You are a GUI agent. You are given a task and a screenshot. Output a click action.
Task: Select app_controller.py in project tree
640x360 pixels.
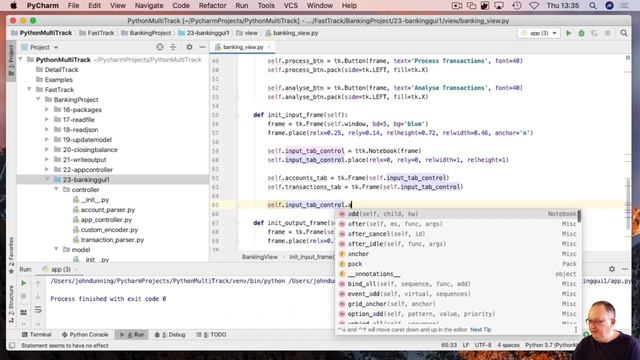click(106, 220)
